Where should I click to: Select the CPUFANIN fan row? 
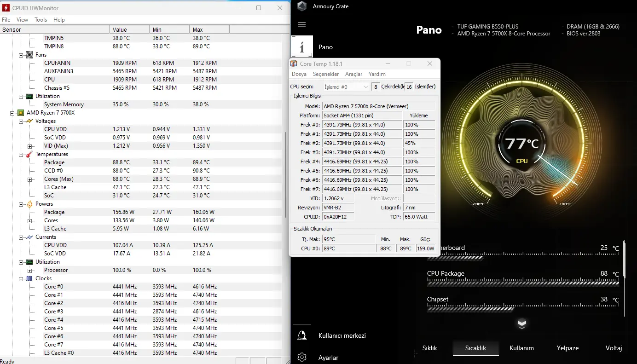(x=140, y=63)
